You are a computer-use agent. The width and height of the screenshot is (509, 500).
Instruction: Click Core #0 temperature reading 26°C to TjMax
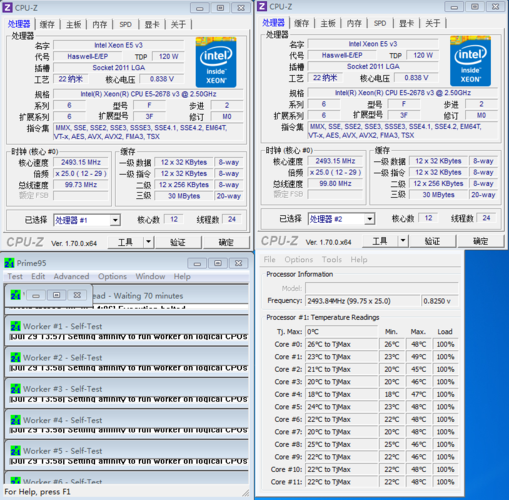pyautogui.click(x=341, y=344)
